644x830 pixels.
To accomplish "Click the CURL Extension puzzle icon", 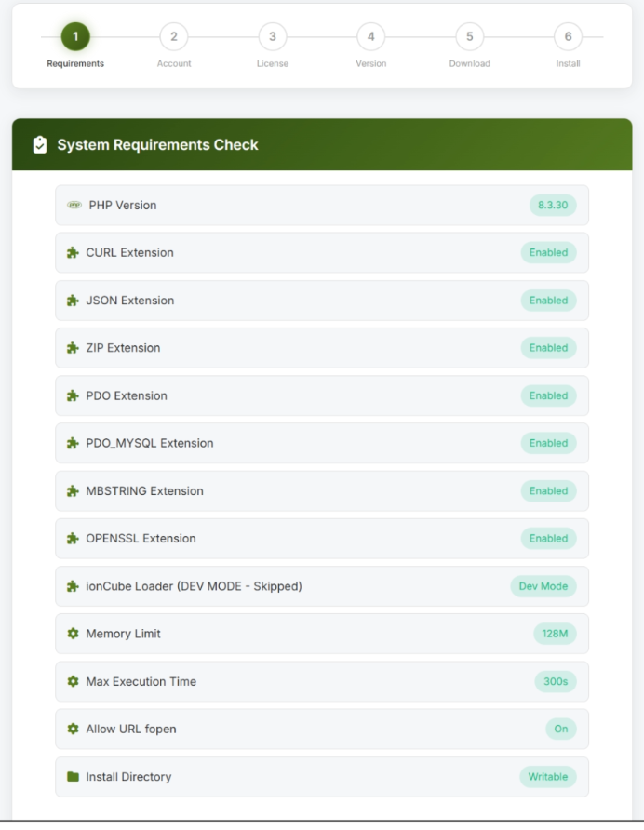I will (x=73, y=252).
